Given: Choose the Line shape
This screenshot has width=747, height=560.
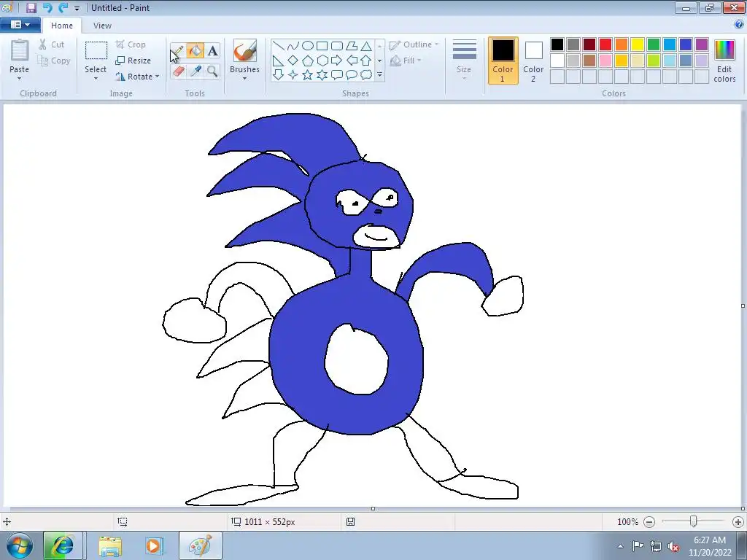Looking at the screenshot, I should (x=278, y=46).
